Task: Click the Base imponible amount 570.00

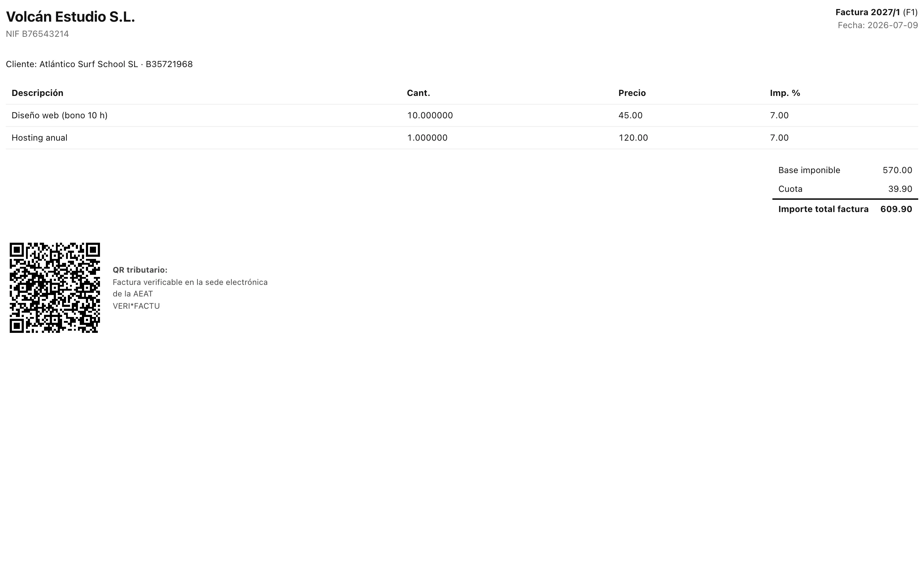Action: click(897, 170)
